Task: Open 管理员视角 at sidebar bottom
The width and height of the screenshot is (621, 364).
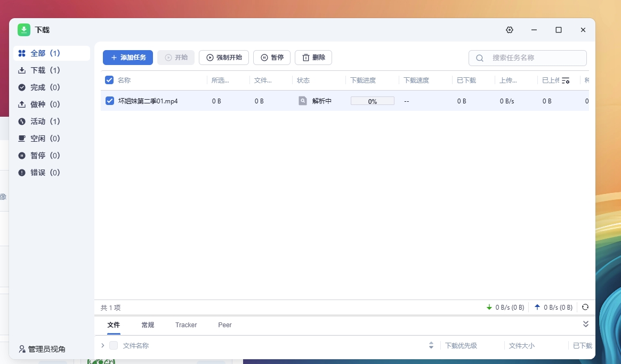Action: point(42,349)
